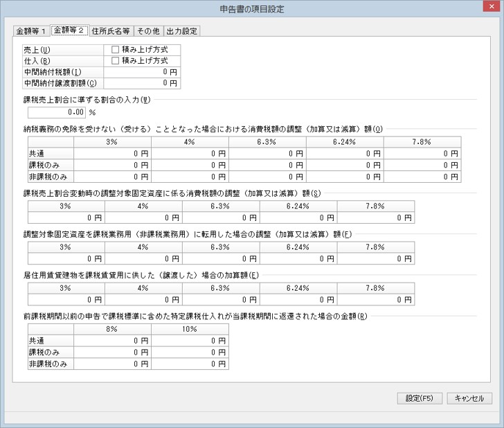504x428 pixels.
Task: Click the 中間納付譲渡割額 amount field
Action: tap(142, 83)
